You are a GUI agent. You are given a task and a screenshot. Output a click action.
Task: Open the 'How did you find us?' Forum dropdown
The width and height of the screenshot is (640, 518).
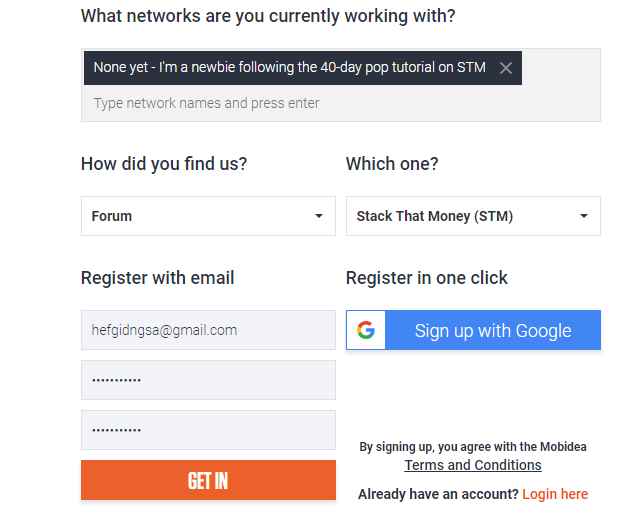(208, 216)
